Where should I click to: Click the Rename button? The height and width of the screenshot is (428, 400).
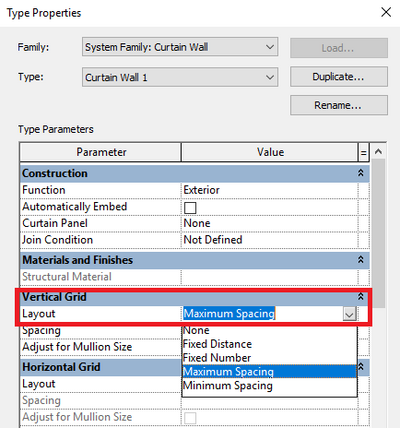click(x=339, y=105)
